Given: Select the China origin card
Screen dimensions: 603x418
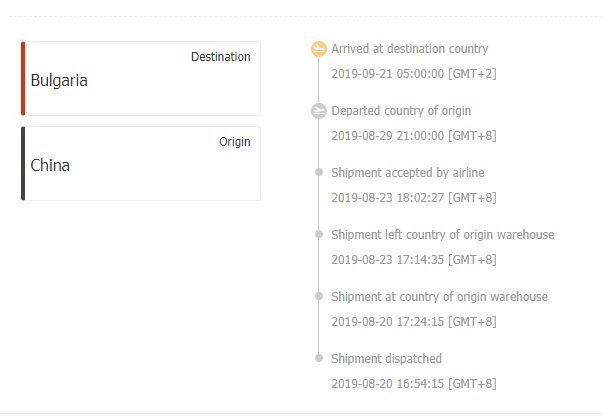Looking at the screenshot, I should tap(141, 164).
